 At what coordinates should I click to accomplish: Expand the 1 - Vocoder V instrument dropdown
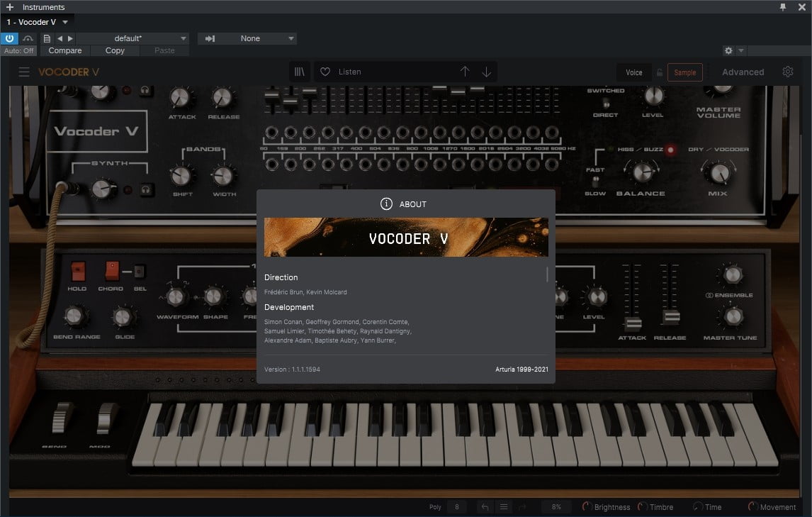tap(65, 22)
